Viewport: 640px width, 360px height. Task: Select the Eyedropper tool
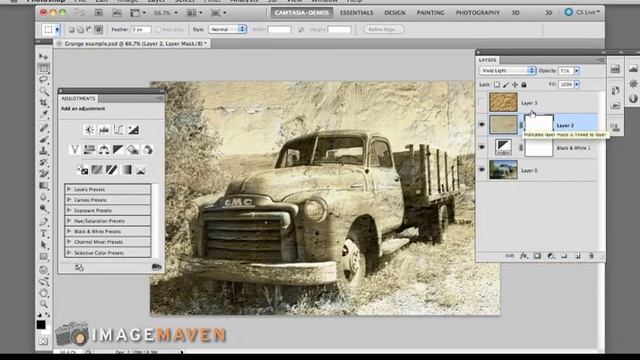tap(43, 114)
